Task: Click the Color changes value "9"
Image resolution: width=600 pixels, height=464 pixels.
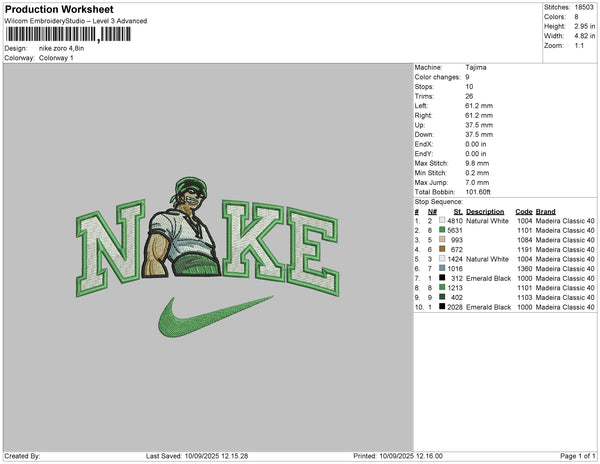Action: [467, 77]
